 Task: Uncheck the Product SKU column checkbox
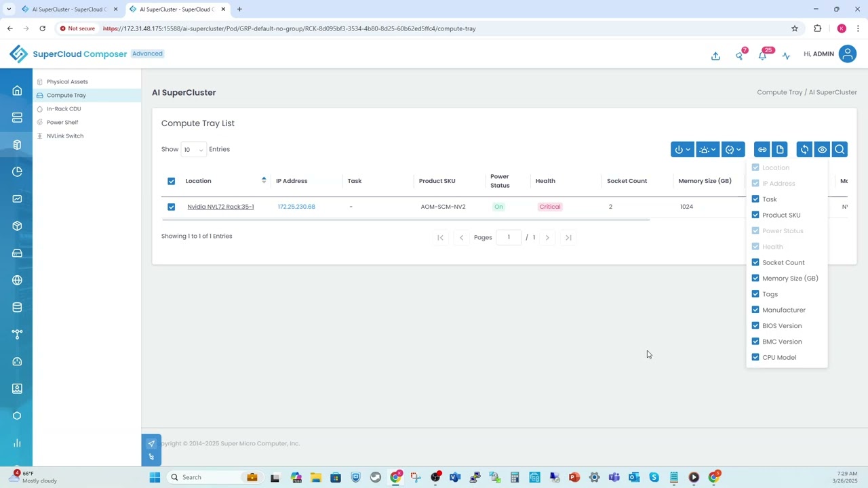pyautogui.click(x=755, y=215)
